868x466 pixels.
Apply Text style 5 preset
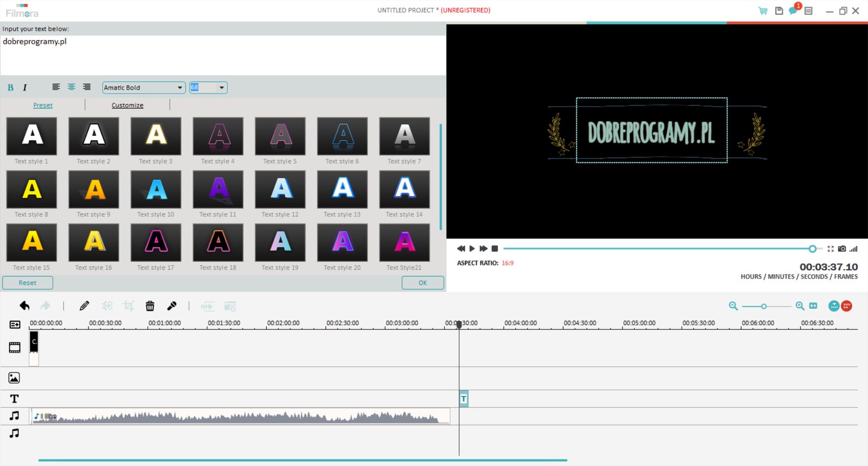pyautogui.click(x=280, y=136)
